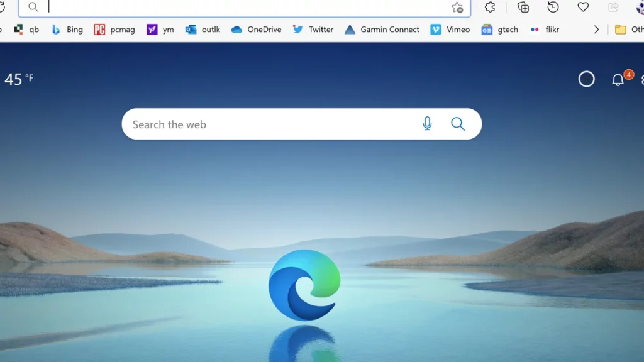Click the Share icon in toolbar

(x=613, y=7)
